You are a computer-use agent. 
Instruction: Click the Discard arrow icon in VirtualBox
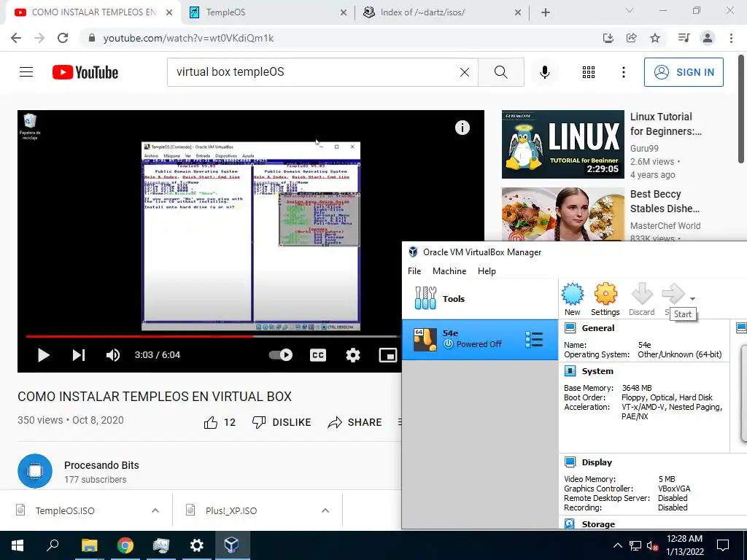click(x=642, y=294)
